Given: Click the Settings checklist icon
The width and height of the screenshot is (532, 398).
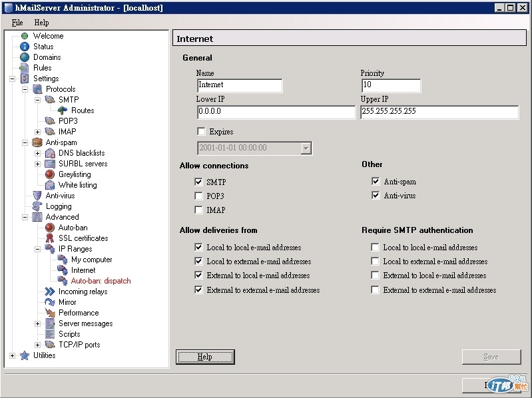Looking at the screenshot, I should pos(25,79).
